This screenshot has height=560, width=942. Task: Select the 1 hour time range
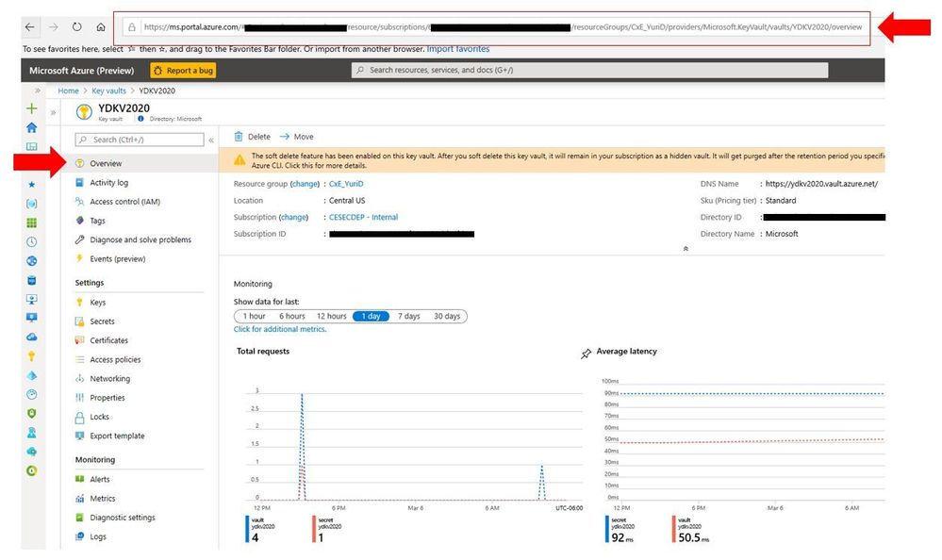(x=254, y=316)
